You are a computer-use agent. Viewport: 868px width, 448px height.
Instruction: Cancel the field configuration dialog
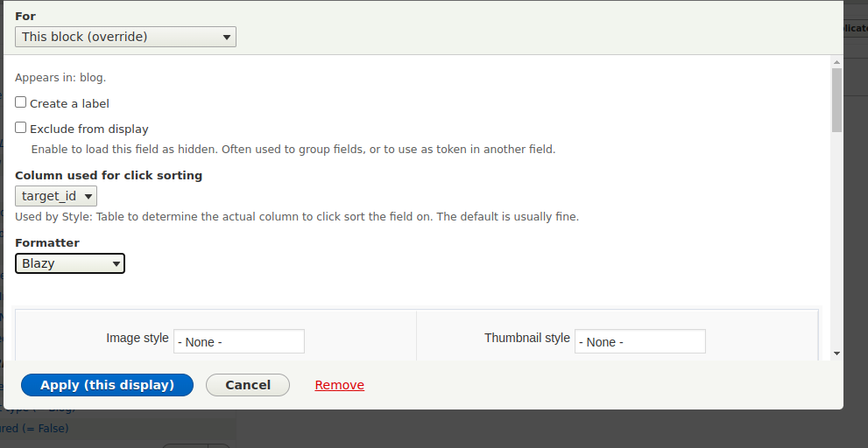248,385
